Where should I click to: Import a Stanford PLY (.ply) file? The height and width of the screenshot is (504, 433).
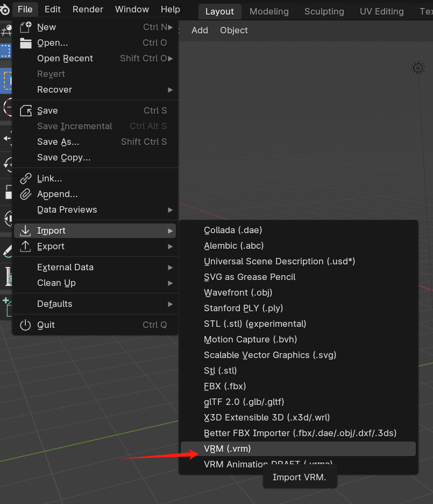tap(298, 308)
